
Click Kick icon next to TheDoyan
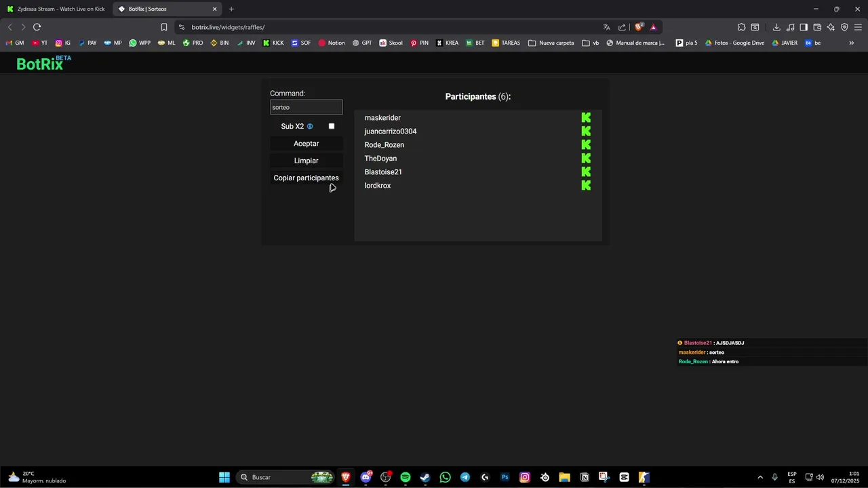point(586,159)
